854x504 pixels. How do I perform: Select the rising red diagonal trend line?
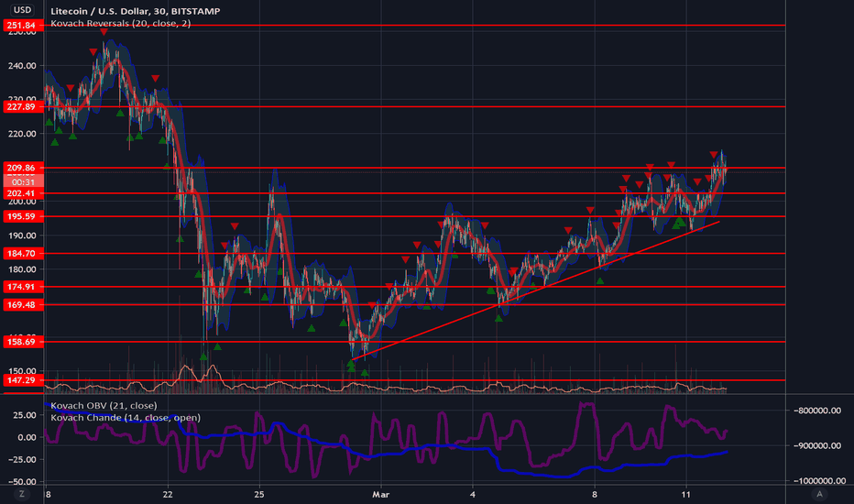(x=536, y=290)
